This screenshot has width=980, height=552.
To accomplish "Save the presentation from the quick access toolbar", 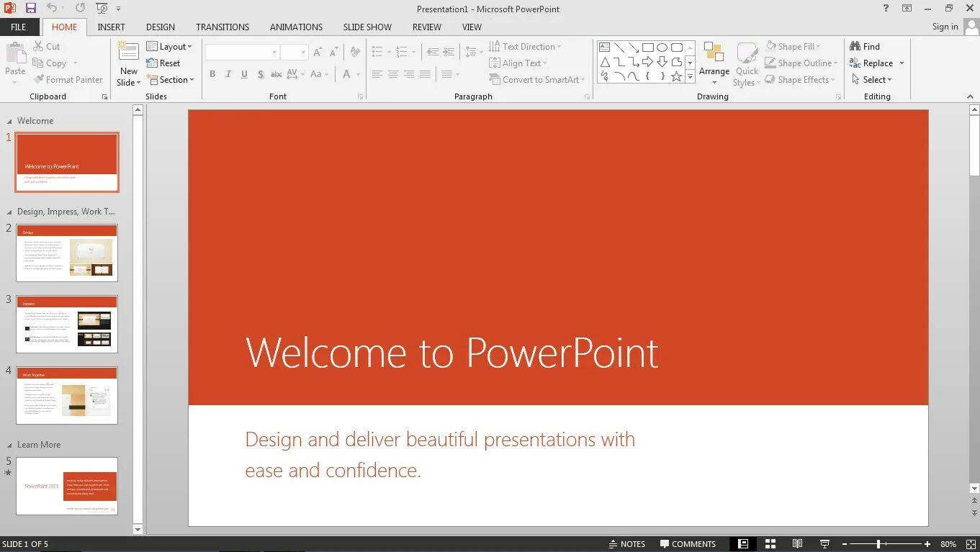I will click(x=30, y=8).
